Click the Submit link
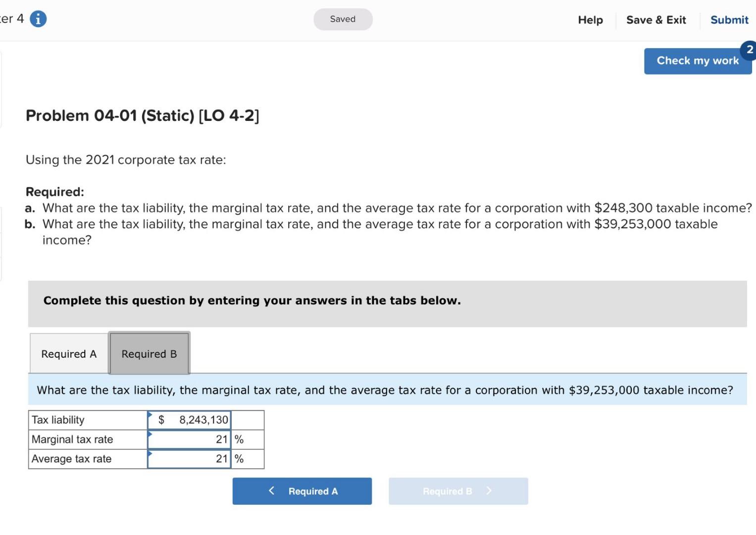The image size is (756, 535). tap(729, 20)
